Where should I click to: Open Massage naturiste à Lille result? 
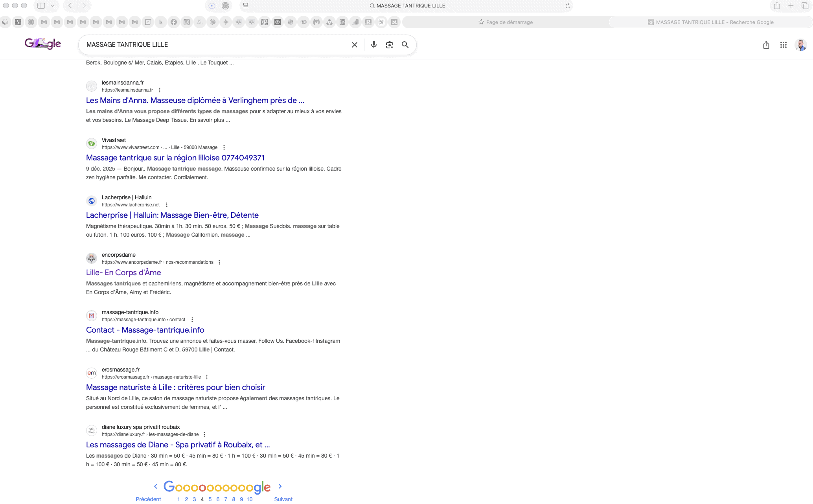tap(176, 387)
